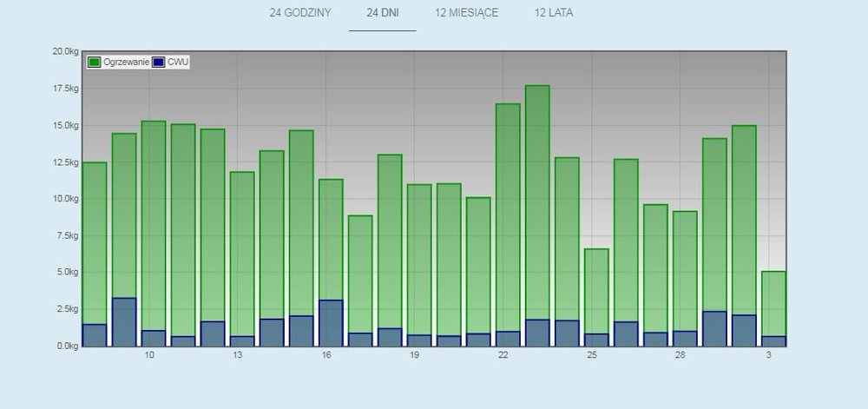Show the 12 LATA view

[x=554, y=13]
